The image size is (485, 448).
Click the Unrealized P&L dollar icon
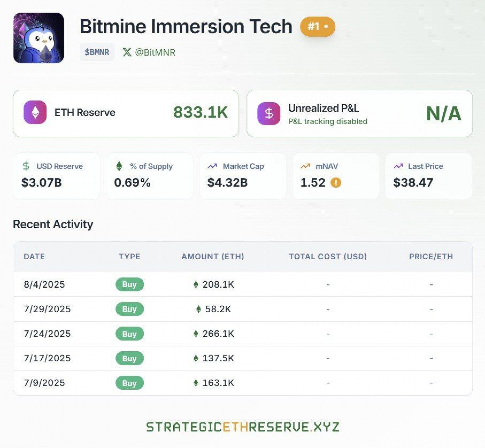click(x=269, y=113)
